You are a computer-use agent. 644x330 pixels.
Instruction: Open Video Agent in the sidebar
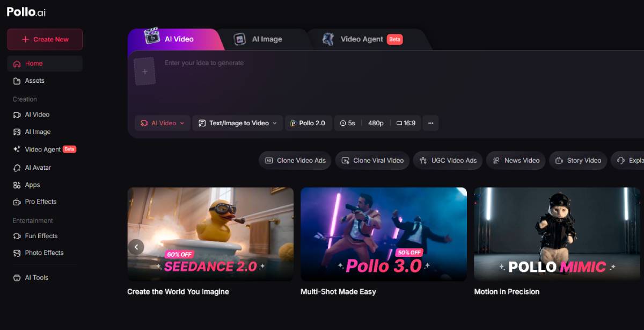coord(45,149)
